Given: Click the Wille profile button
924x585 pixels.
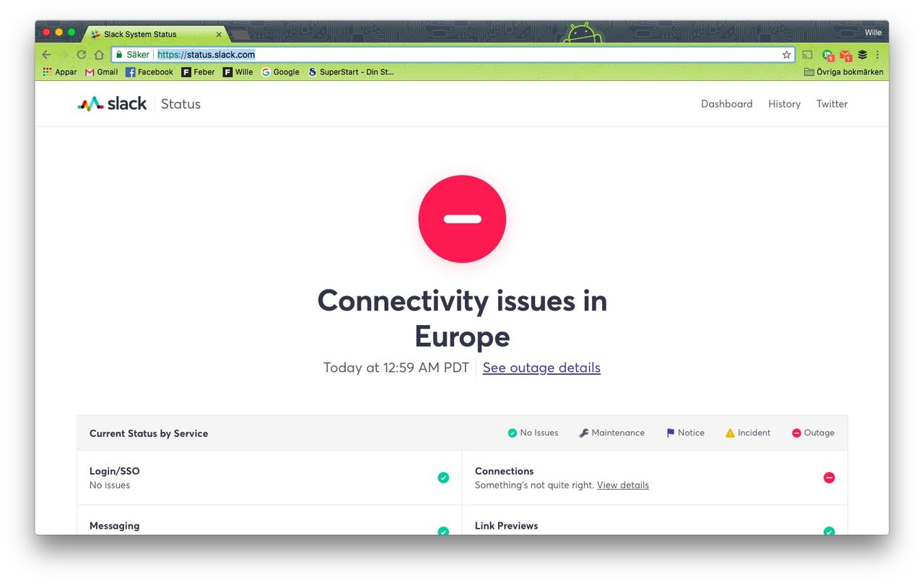Looking at the screenshot, I should pos(873,32).
